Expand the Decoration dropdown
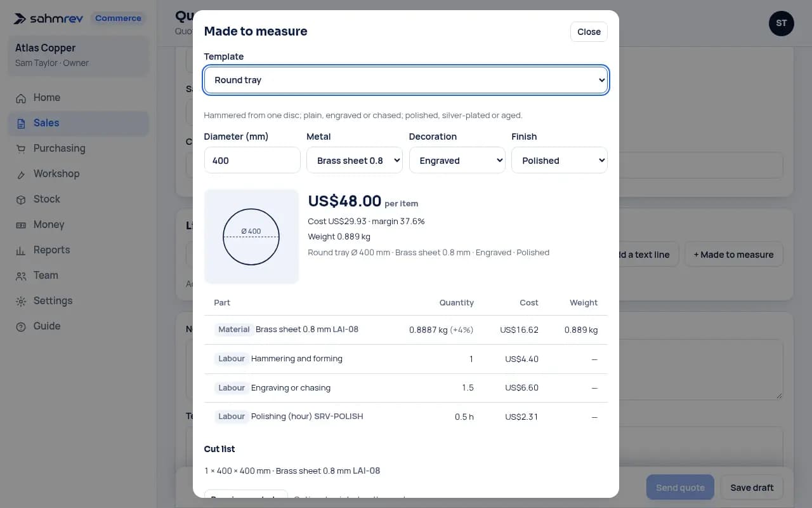Viewport: 812px width, 508px height. point(457,161)
